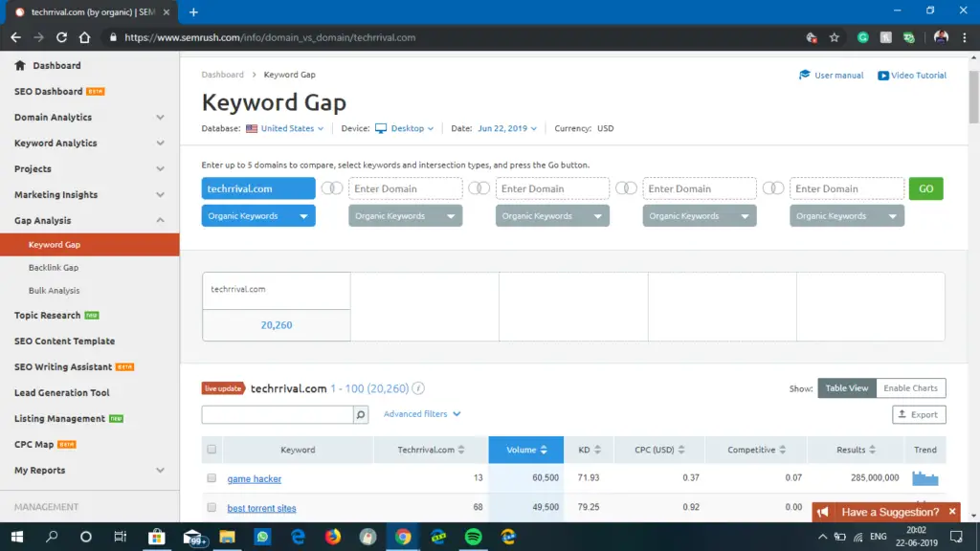Open WhatsApp from taskbar

pos(262,537)
